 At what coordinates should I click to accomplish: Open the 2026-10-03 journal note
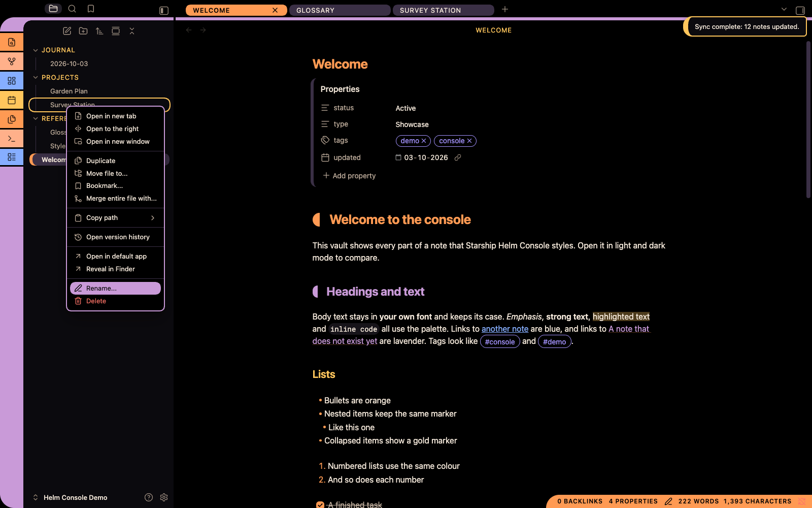pos(69,64)
